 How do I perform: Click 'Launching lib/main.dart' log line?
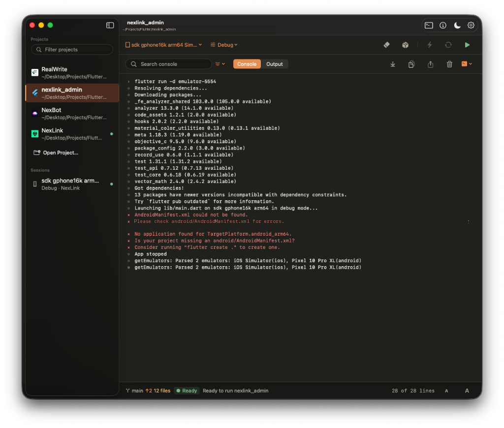226,208
